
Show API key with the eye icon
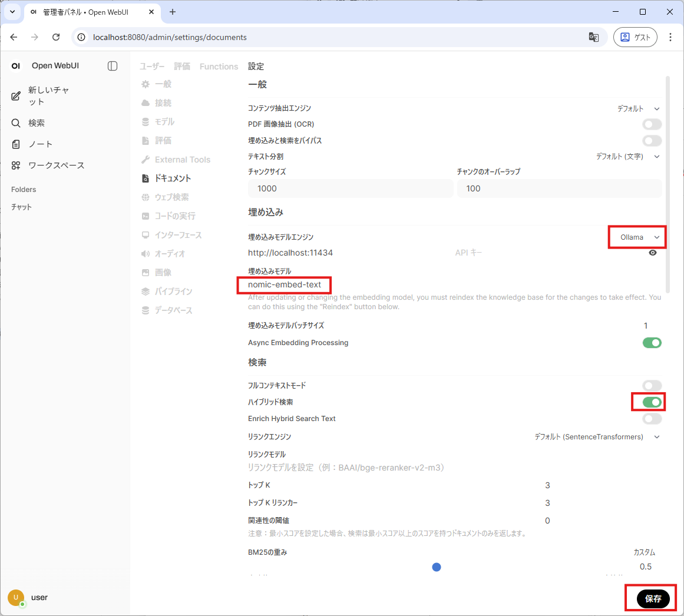point(652,253)
